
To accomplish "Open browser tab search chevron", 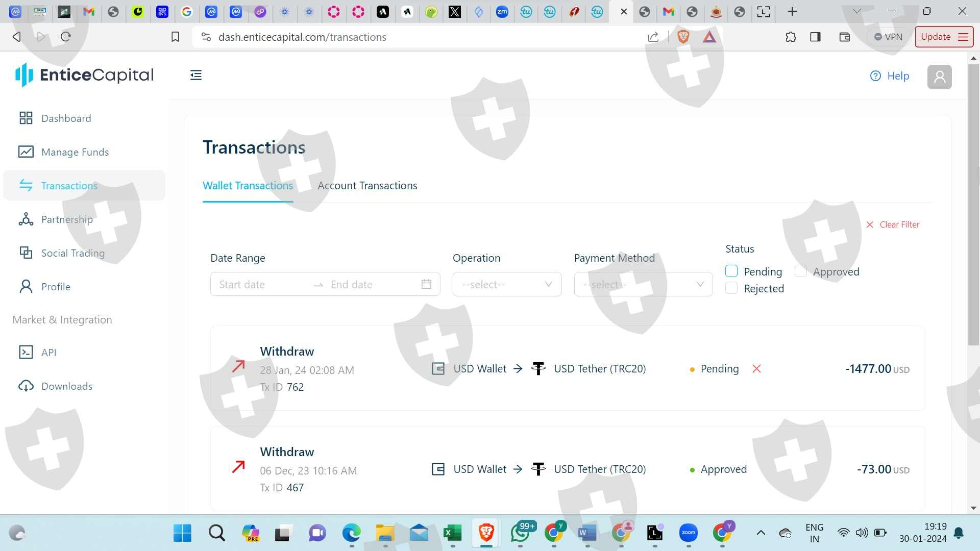I will 857,11.
